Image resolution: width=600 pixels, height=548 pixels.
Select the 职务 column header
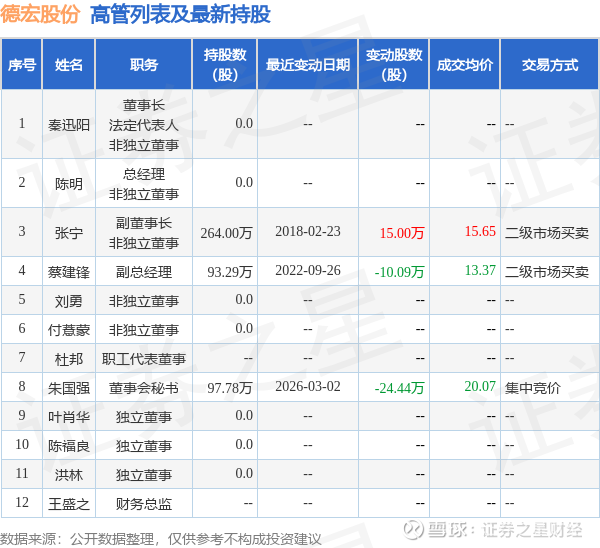point(143,65)
